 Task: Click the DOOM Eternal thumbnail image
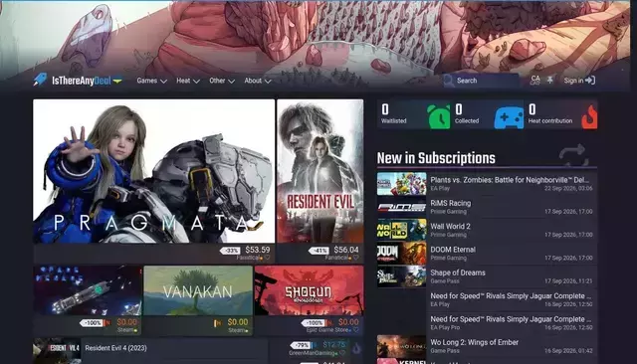(x=401, y=253)
